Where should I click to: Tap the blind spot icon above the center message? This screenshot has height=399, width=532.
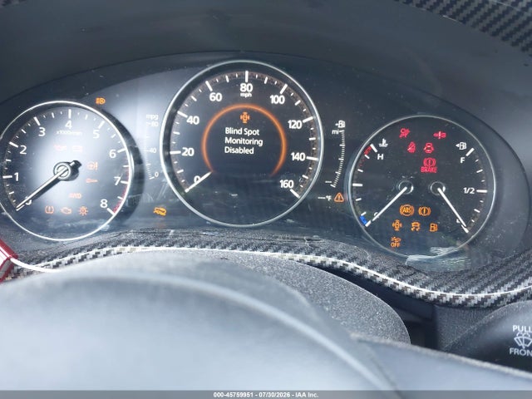point(244,117)
